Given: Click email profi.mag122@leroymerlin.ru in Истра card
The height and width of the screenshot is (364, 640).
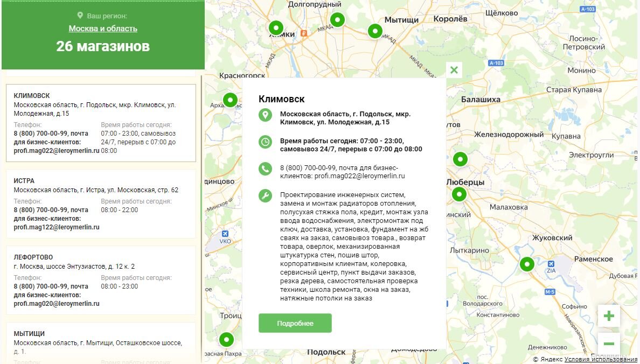Looking at the screenshot, I should tap(57, 227).
